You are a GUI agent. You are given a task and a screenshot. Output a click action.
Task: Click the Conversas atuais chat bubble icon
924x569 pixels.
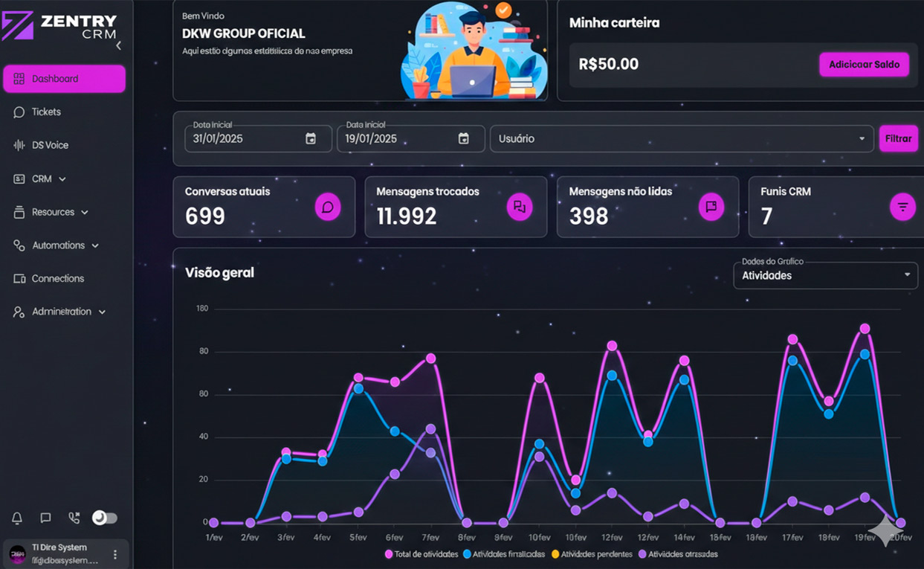[328, 207]
